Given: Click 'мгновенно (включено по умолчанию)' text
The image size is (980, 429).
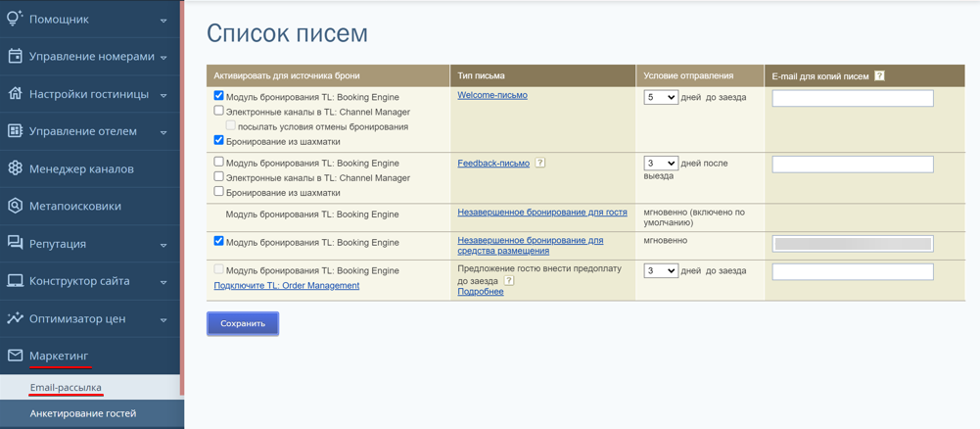Looking at the screenshot, I should (694, 217).
